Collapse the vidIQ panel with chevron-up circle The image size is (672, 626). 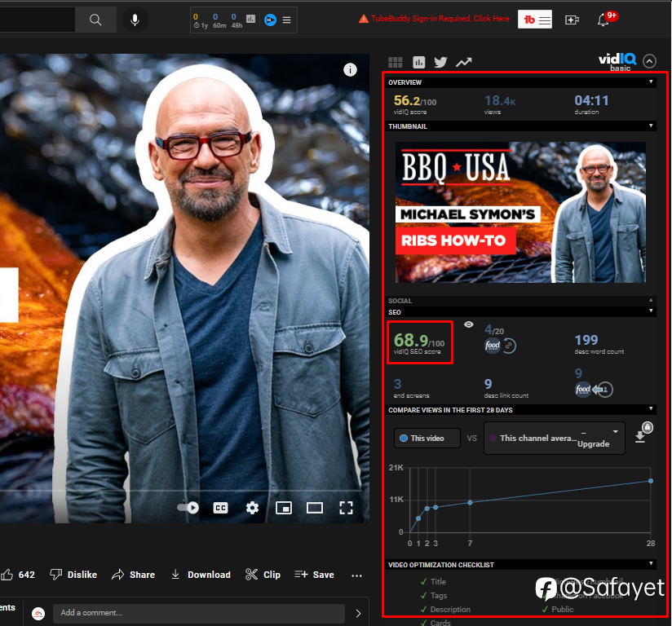point(649,61)
